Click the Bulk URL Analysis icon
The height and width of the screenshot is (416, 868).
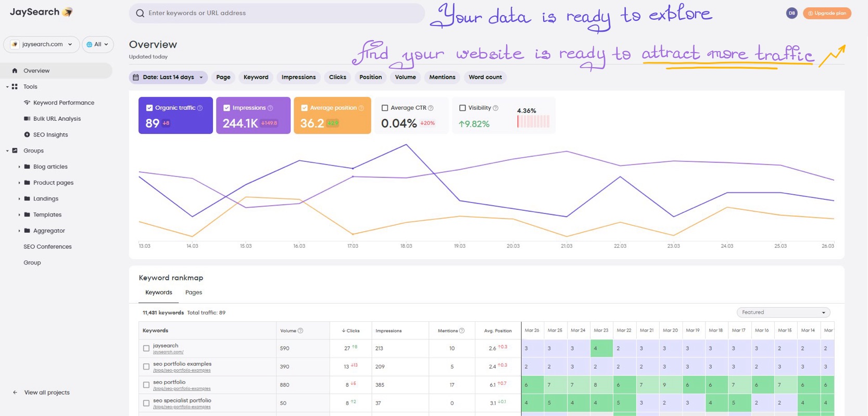coord(27,119)
